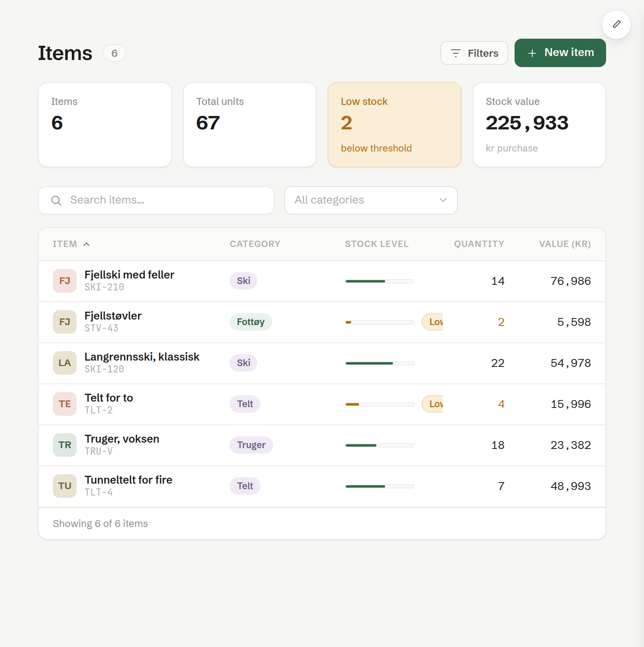Focus the Search items field

coord(156,200)
